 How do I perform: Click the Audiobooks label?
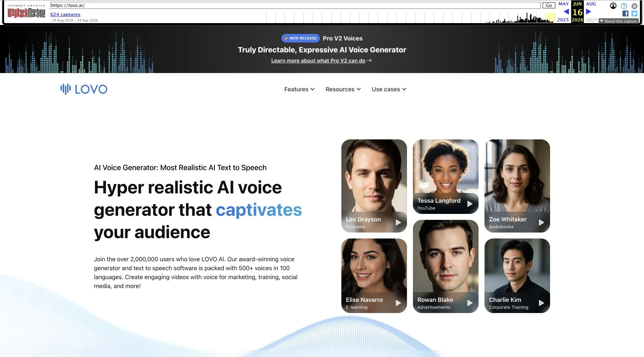tap(501, 227)
